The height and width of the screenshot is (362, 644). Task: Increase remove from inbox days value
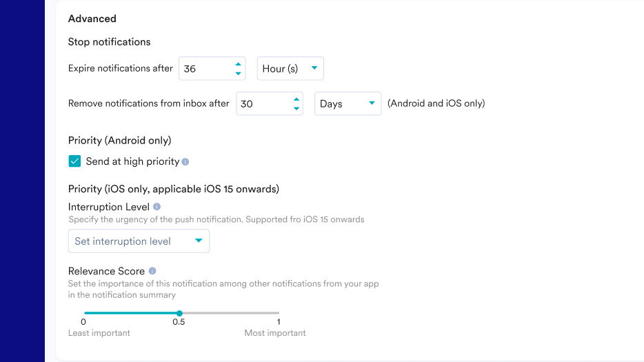[x=296, y=99]
